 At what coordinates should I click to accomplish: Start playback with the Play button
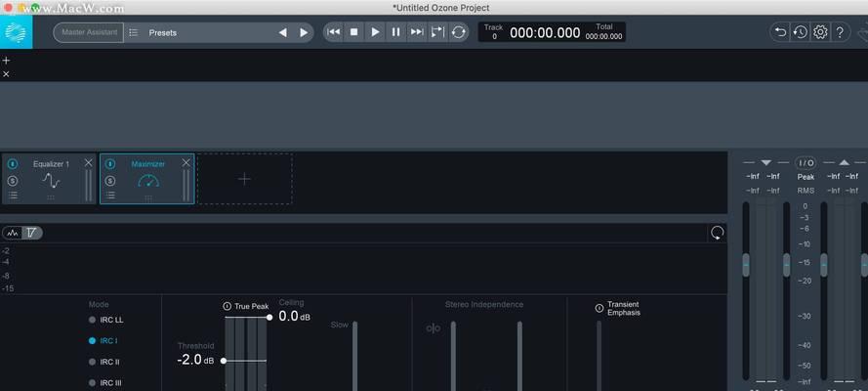pos(375,32)
